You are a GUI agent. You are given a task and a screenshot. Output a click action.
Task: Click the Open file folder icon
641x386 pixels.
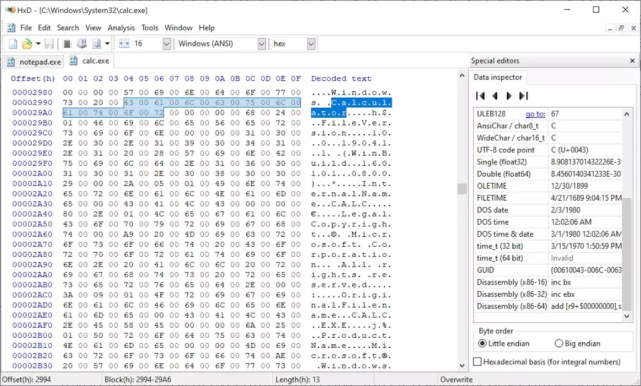[27, 44]
